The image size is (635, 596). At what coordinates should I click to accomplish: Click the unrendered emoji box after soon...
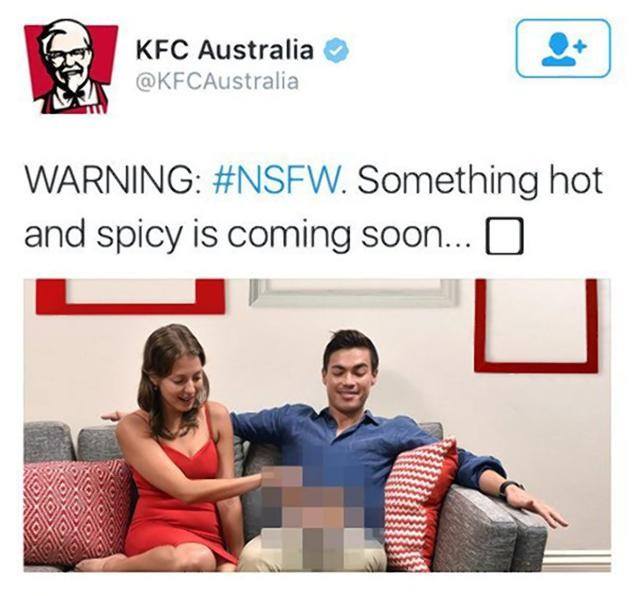tap(505, 236)
